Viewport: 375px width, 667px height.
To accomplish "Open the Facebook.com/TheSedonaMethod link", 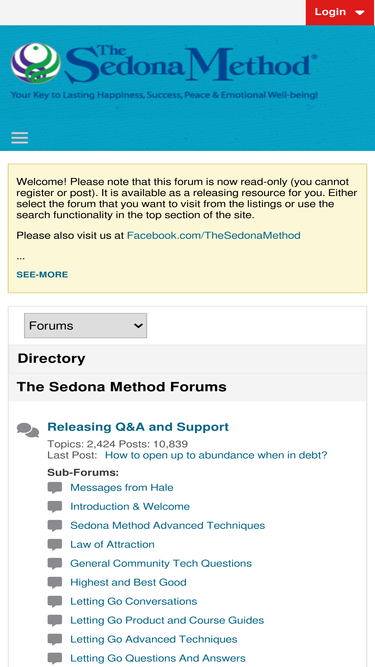I will point(213,235).
